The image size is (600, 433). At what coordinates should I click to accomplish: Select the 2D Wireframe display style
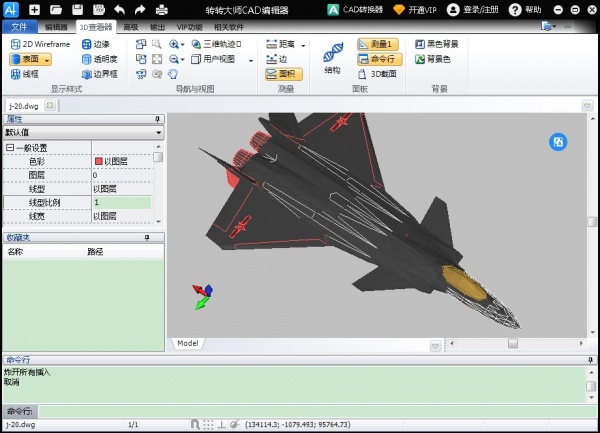click(40, 45)
